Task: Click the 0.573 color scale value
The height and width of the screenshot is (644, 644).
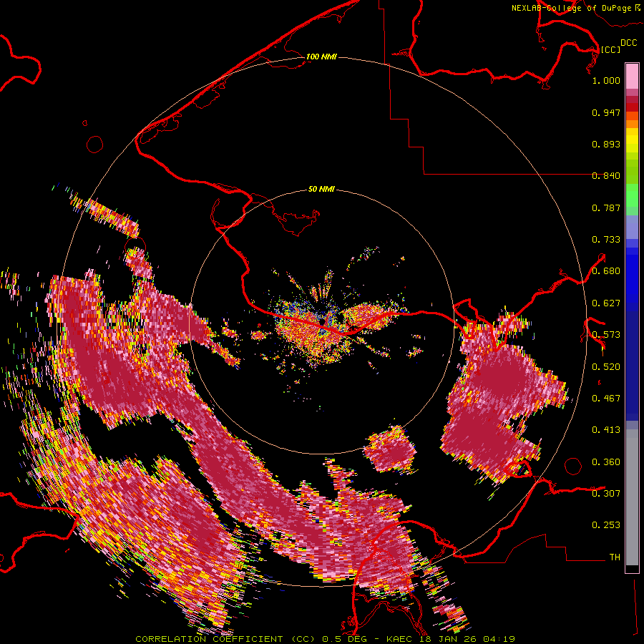Action: [x=606, y=335]
